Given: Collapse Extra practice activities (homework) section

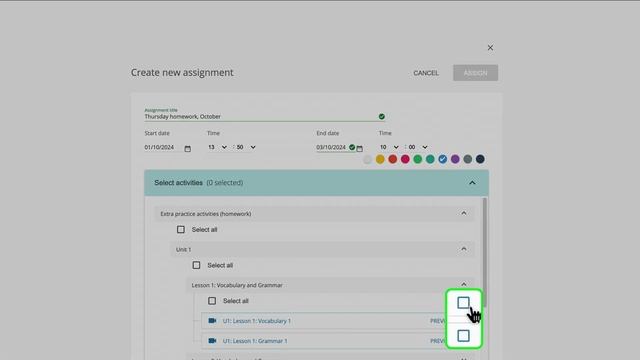Looking at the screenshot, I should pyautogui.click(x=464, y=213).
